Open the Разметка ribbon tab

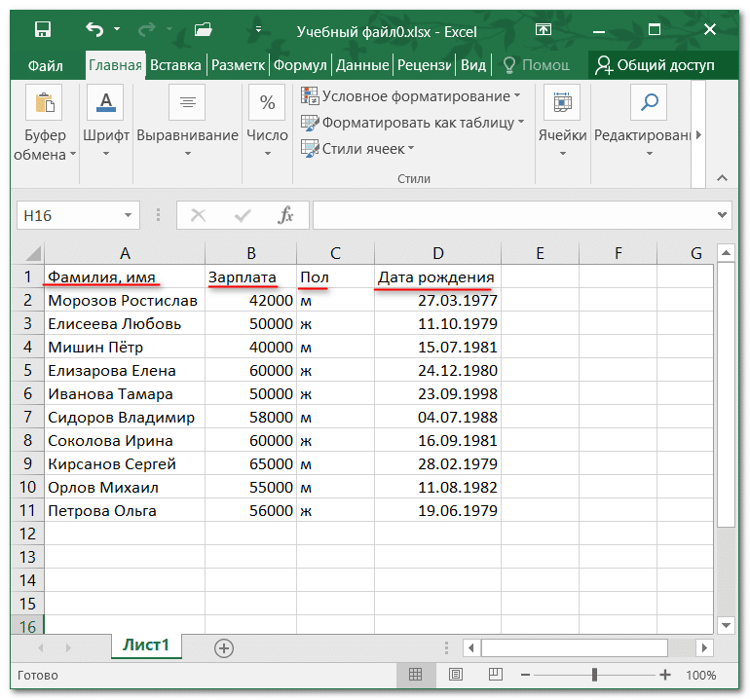tap(238, 65)
